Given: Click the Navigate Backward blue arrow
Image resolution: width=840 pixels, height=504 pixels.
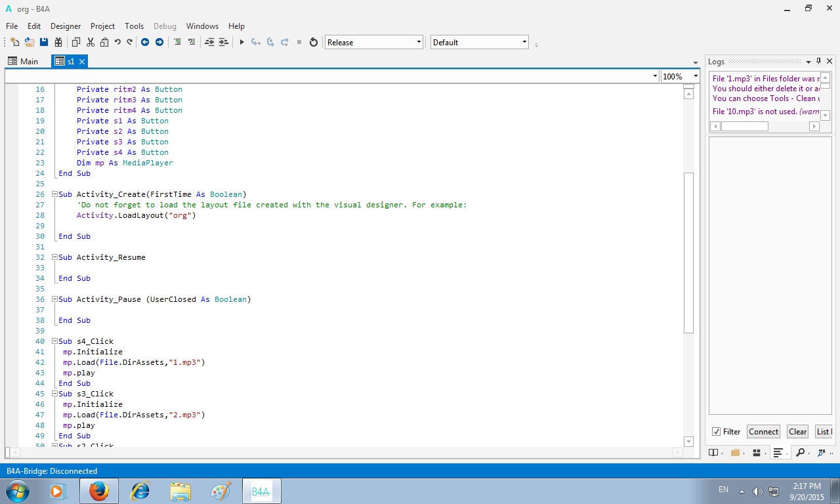Looking at the screenshot, I should 145,42.
